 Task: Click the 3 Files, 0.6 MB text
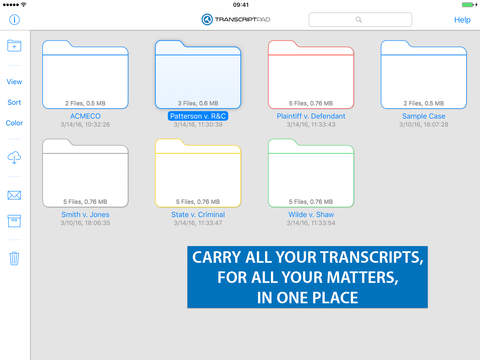pos(198,103)
